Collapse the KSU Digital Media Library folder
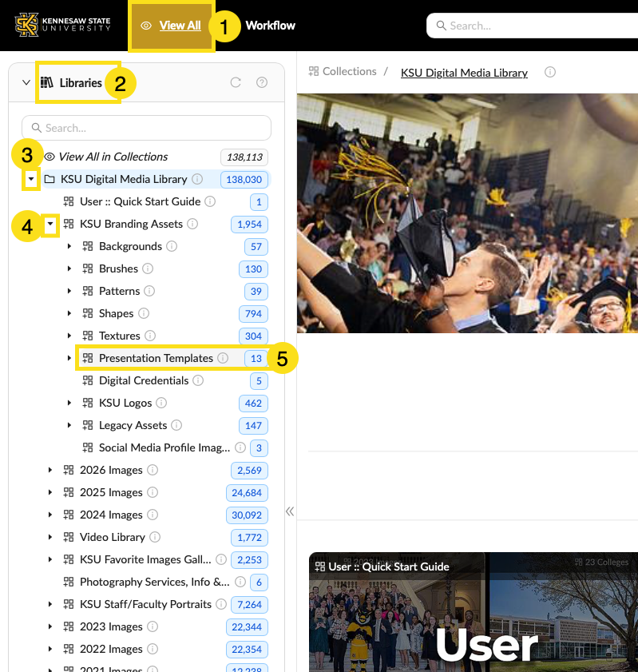Image resolution: width=638 pixels, height=672 pixels. click(31, 179)
